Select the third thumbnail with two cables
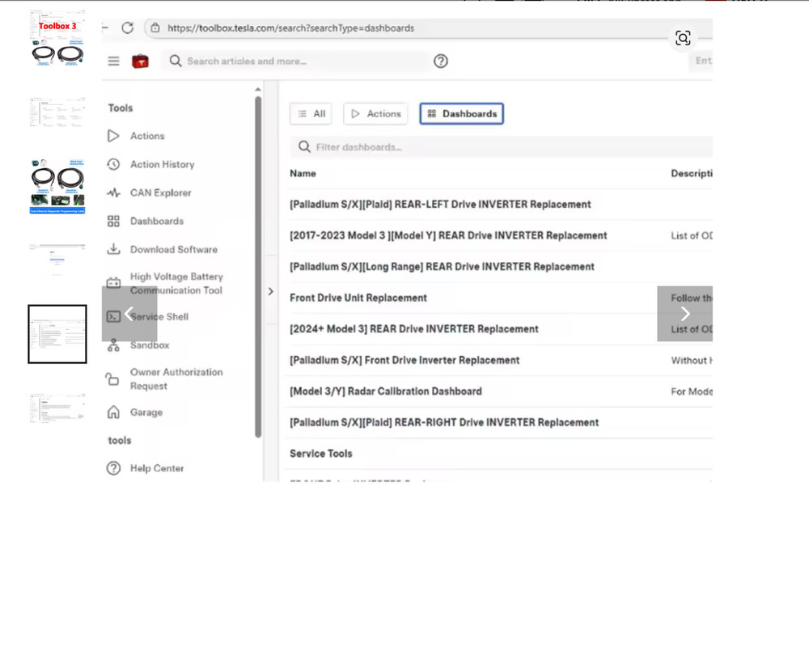The height and width of the screenshot is (672, 809). click(x=57, y=186)
